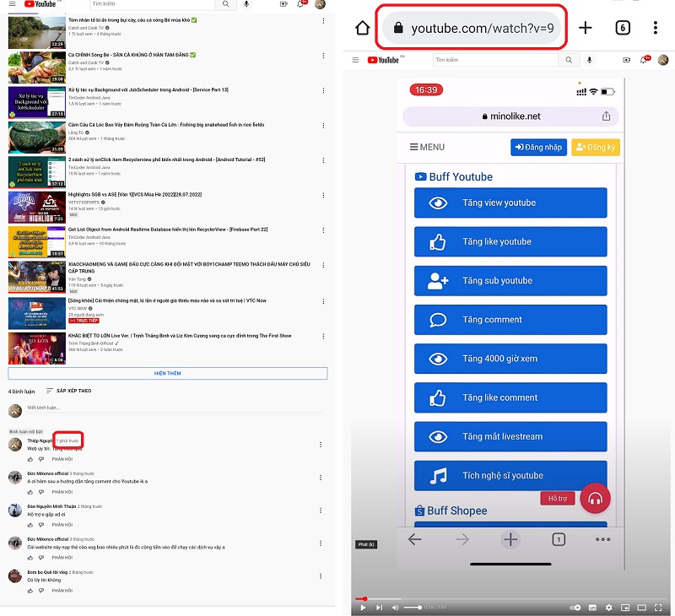The width and height of the screenshot is (675, 616).
Task: Click the microphone icon on the left page
Action: coord(246,4)
